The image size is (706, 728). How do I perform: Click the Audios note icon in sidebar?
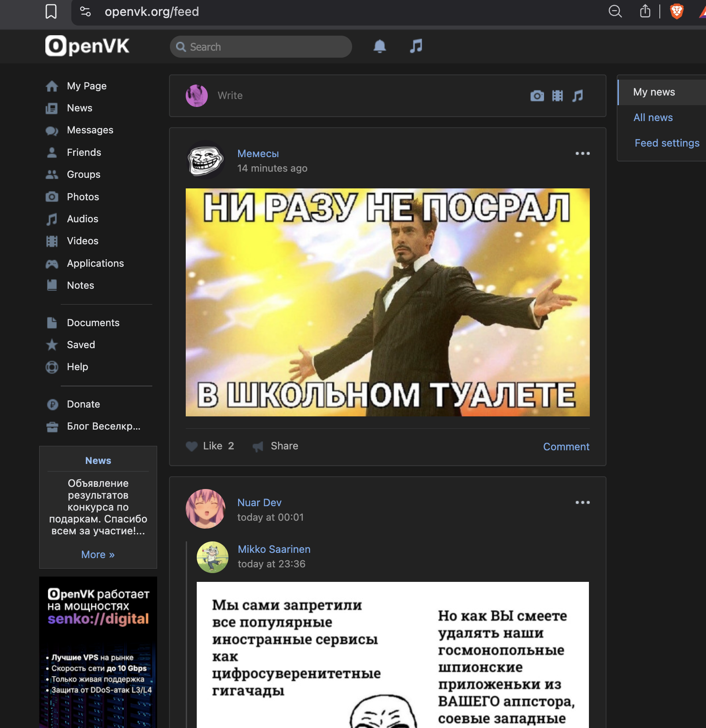click(52, 219)
